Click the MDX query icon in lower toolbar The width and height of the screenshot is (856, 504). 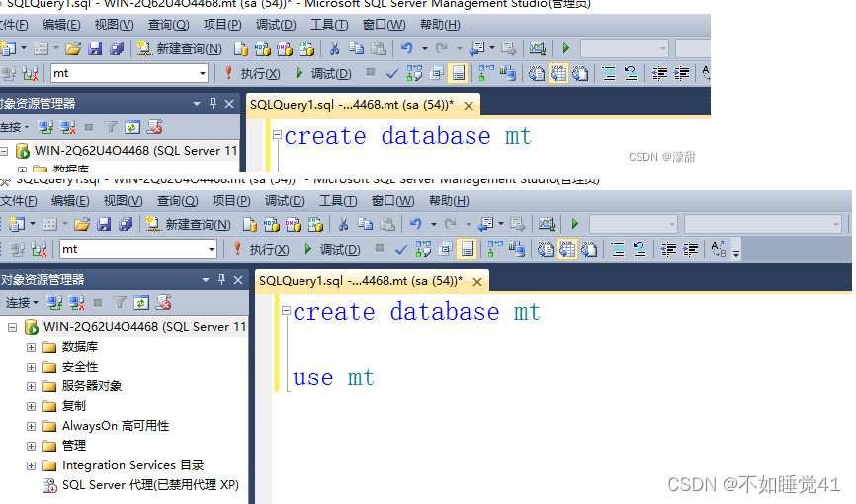click(x=271, y=224)
